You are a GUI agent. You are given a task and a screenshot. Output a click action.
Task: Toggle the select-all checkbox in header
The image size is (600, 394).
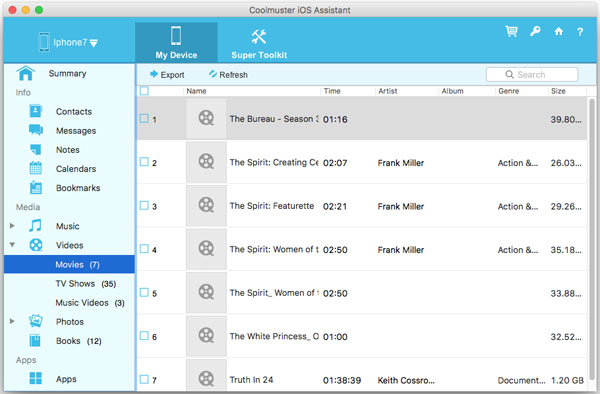click(x=144, y=91)
